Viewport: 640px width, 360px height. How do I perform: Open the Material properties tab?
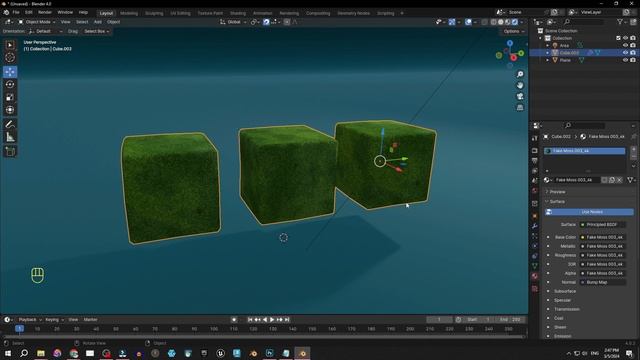point(535,276)
